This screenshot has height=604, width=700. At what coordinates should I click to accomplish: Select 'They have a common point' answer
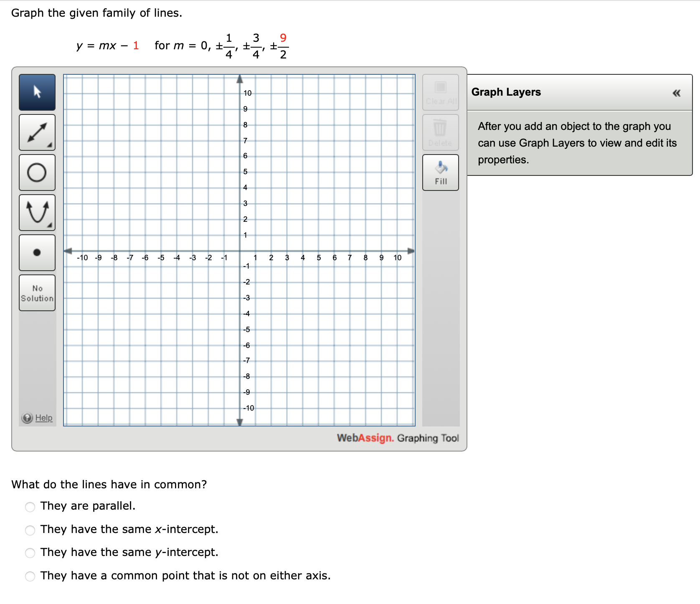(30, 576)
